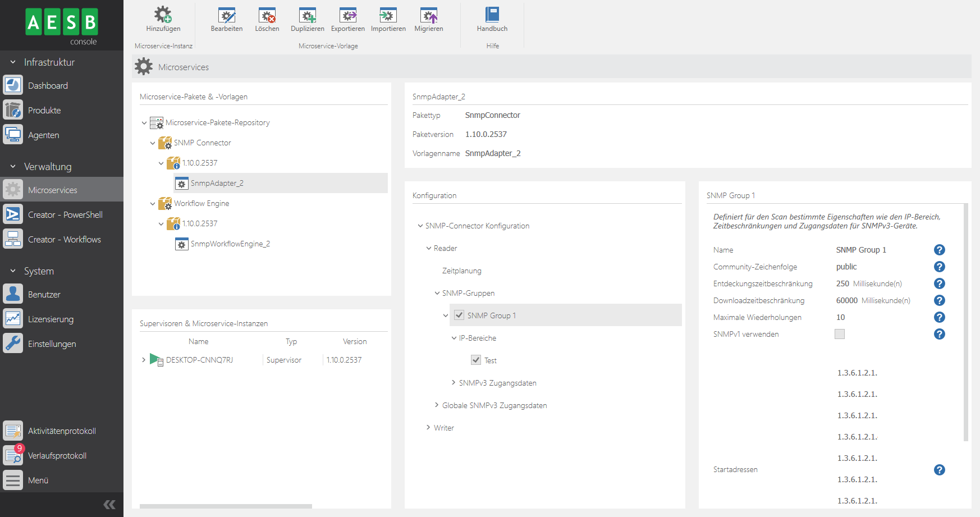The image size is (980, 517).
Task: Go to Creator - PowerShell
Action: point(65,215)
